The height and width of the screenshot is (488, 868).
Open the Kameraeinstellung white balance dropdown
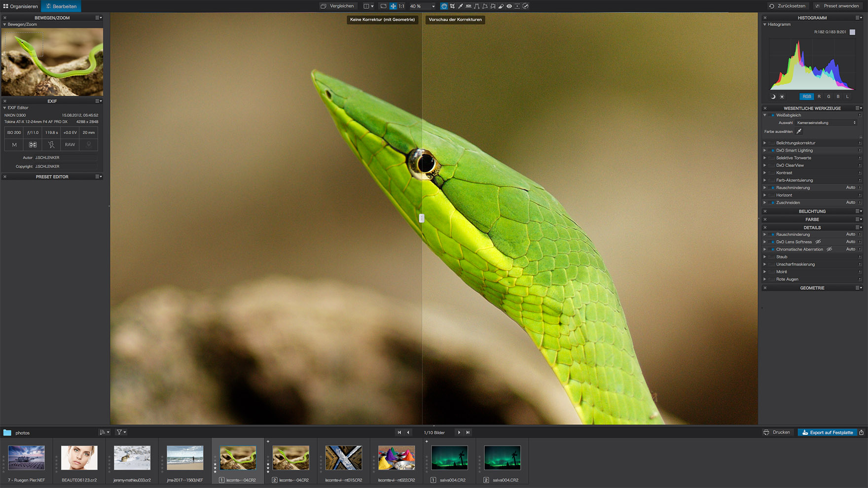coord(826,123)
